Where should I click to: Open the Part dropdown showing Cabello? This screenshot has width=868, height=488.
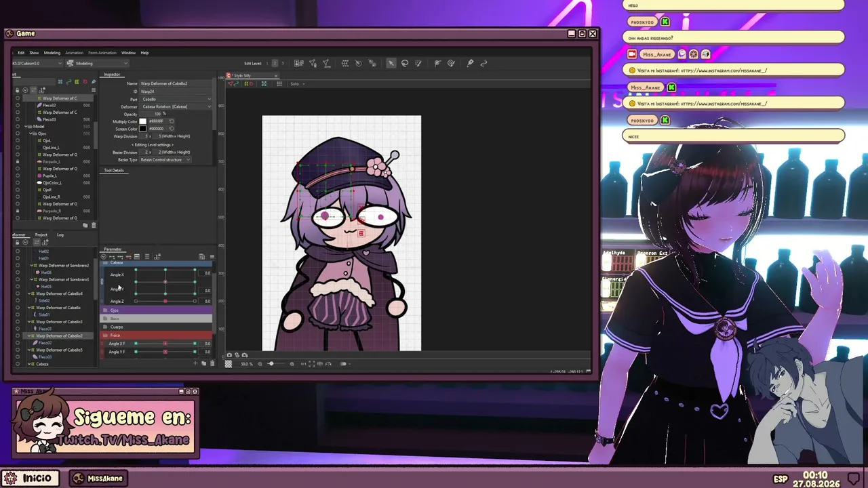[176, 99]
